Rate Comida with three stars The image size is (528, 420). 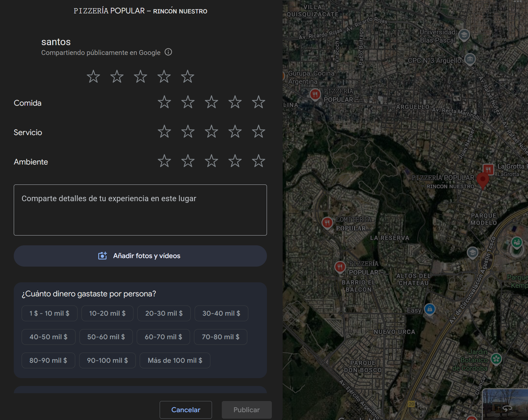pos(211,102)
